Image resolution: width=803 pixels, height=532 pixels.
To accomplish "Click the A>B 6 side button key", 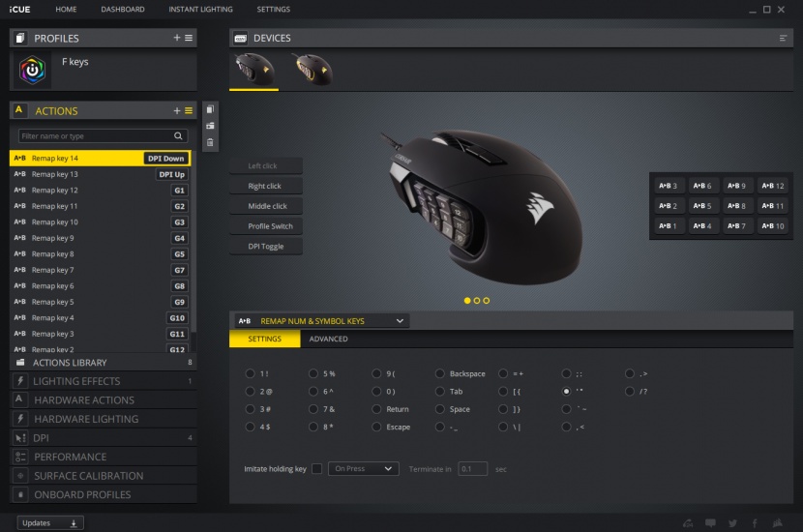I will point(702,186).
